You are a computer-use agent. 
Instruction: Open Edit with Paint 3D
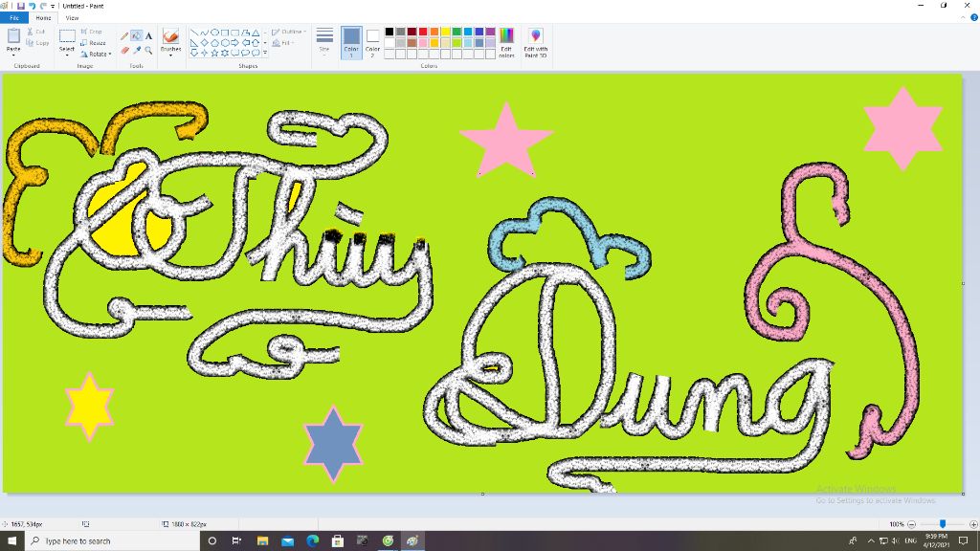[x=536, y=43]
